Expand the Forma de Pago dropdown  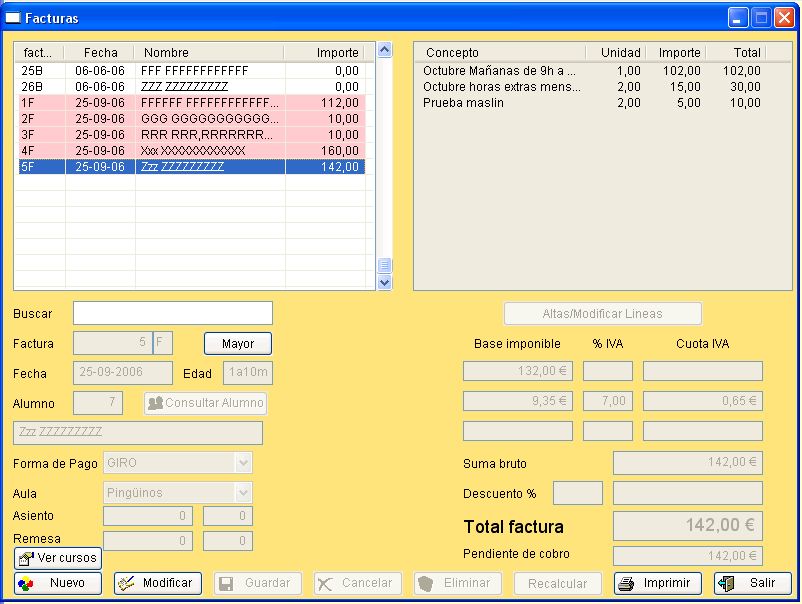tap(242, 463)
